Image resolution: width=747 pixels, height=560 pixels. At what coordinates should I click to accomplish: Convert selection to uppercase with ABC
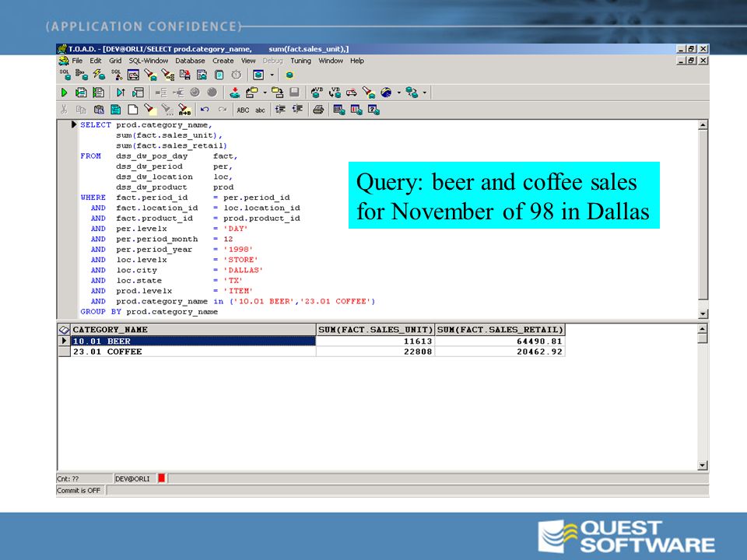click(x=243, y=110)
